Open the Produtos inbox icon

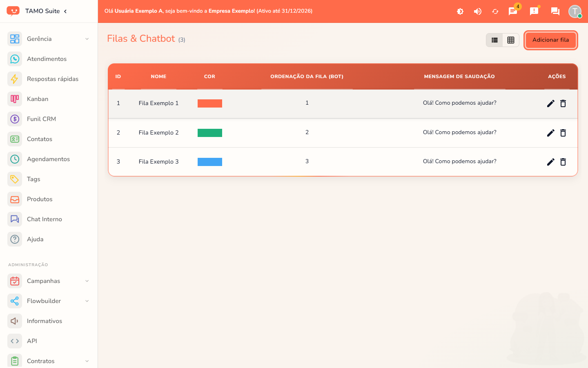point(15,199)
